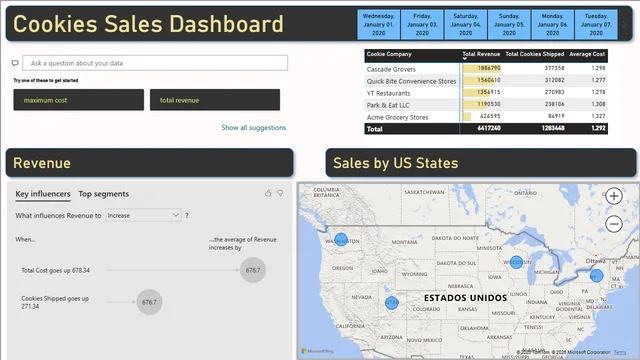Click the New York bubble on the map

coord(596,276)
